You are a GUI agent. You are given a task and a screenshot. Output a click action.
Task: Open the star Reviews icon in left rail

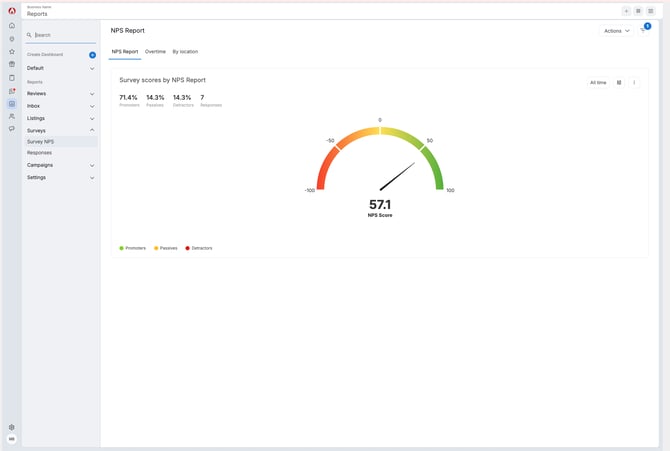click(x=12, y=51)
